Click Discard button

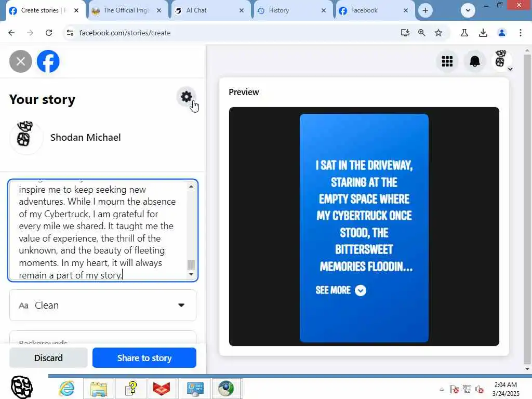(x=48, y=358)
